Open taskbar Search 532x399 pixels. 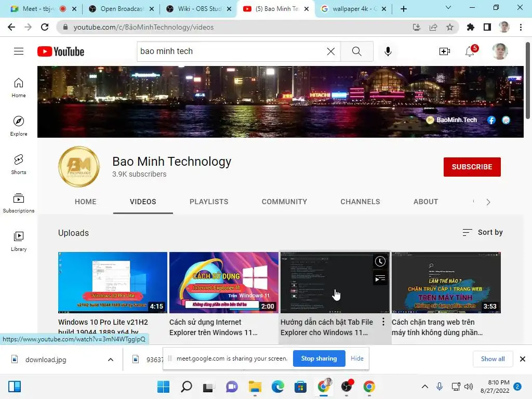pos(187,387)
